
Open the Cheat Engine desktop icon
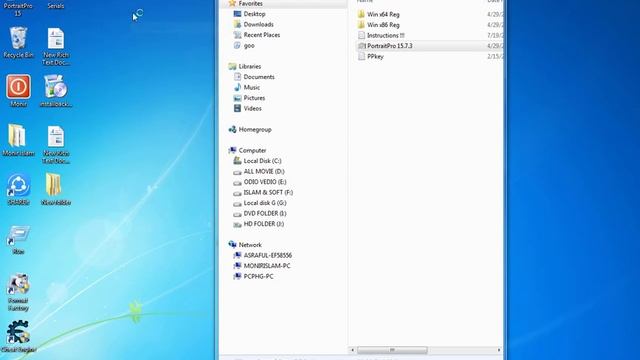(18, 336)
